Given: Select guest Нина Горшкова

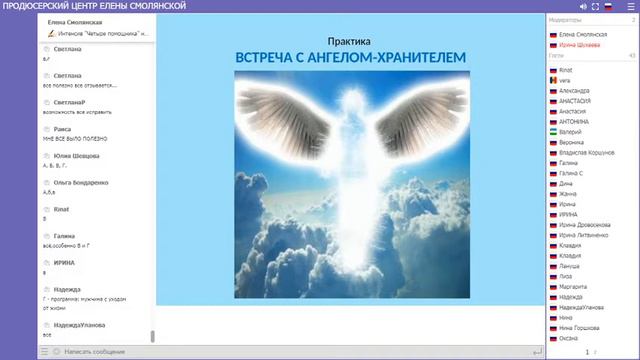Looking at the screenshot, I should 579,328.
